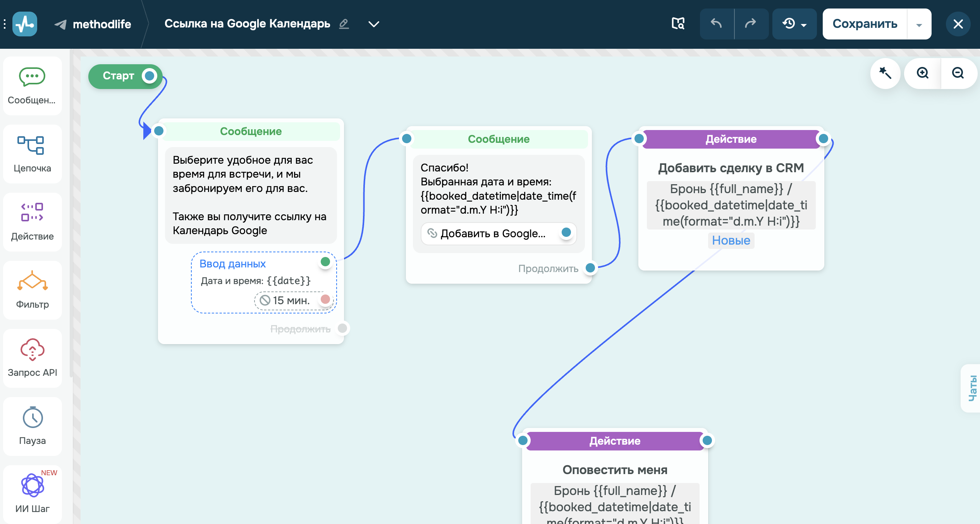Screen dimensions: 980x524
Task: Expand the scenario name chevron
Action: (373, 24)
